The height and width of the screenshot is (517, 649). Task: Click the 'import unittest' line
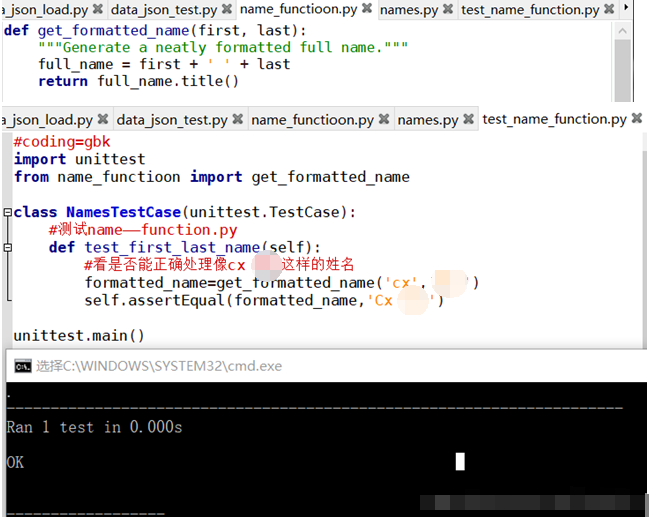(x=79, y=159)
